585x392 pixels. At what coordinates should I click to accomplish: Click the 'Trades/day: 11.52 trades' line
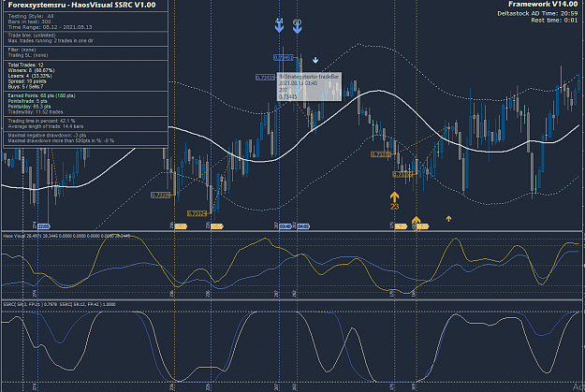pyautogui.click(x=36, y=112)
